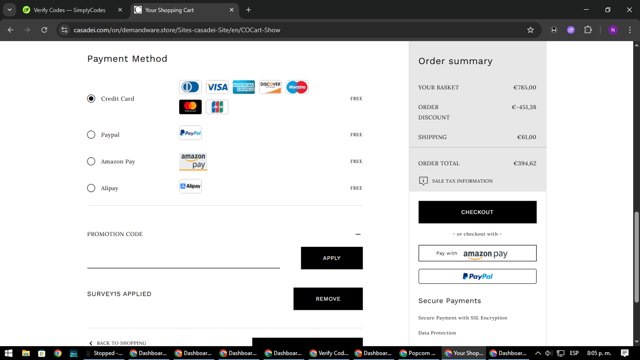Viewport: 640px width, 360px height.
Task: View site information icon in address bar
Action: click(64, 30)
